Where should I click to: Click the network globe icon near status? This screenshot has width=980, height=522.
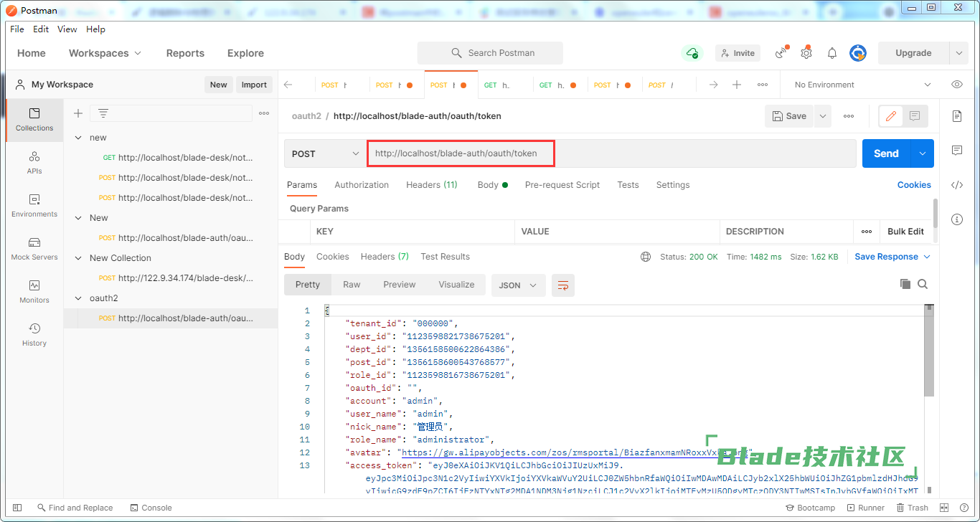click(x=646, y=257)
